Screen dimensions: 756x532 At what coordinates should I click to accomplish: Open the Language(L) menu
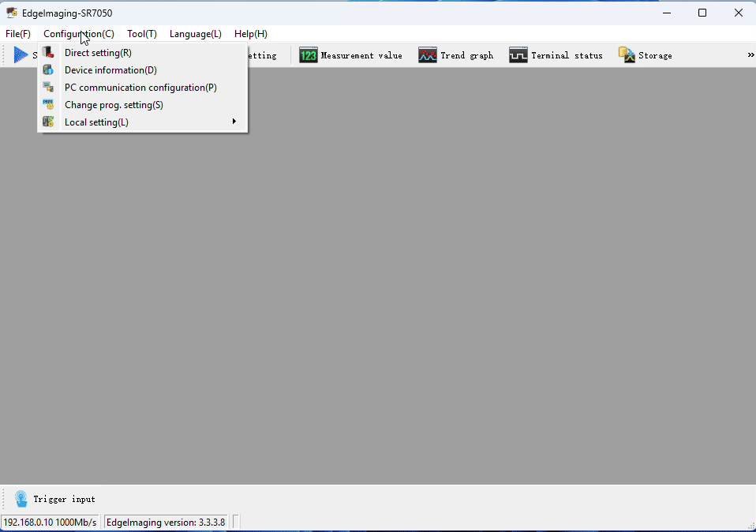195,34
